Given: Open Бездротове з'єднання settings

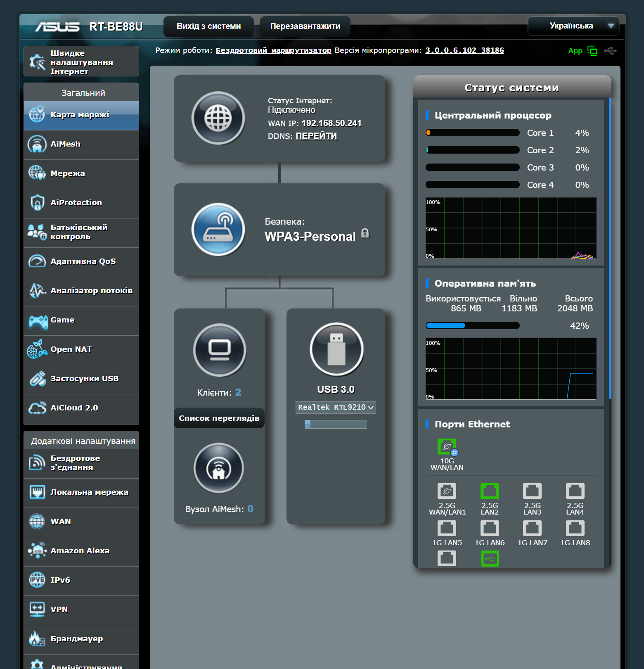Looking at the screenshot, I should click(81, 464).
